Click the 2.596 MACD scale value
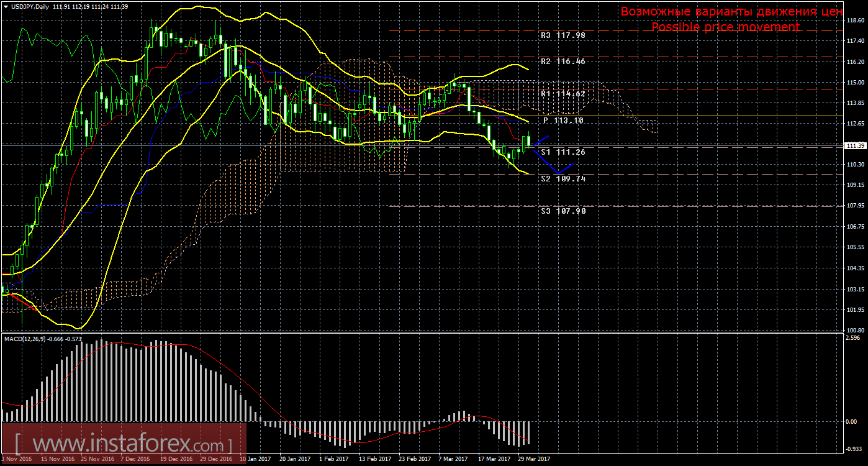The image size is (868, 466). pyautogui.click(x=854, y=339)
